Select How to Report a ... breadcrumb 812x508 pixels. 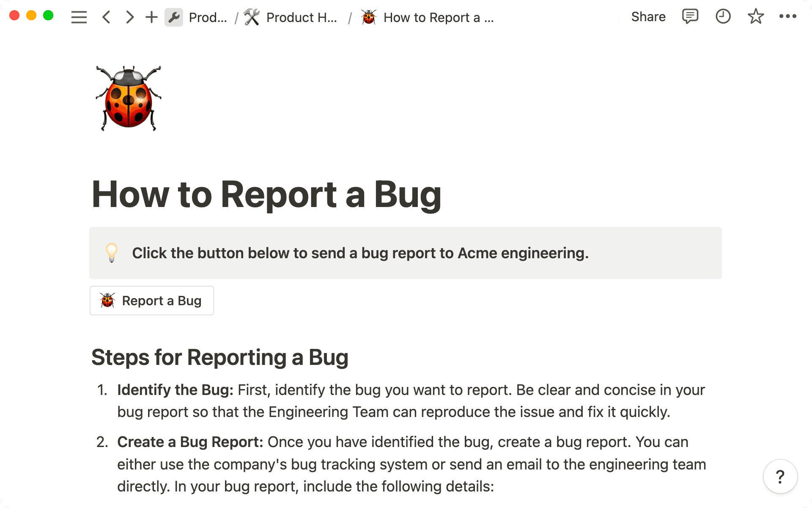click(438, 17)
